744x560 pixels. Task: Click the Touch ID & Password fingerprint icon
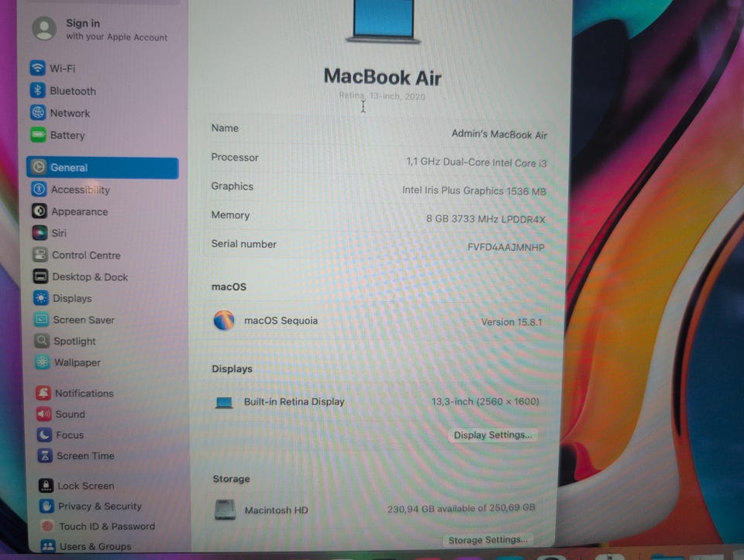pyautogui.click(x=47, y=526)
